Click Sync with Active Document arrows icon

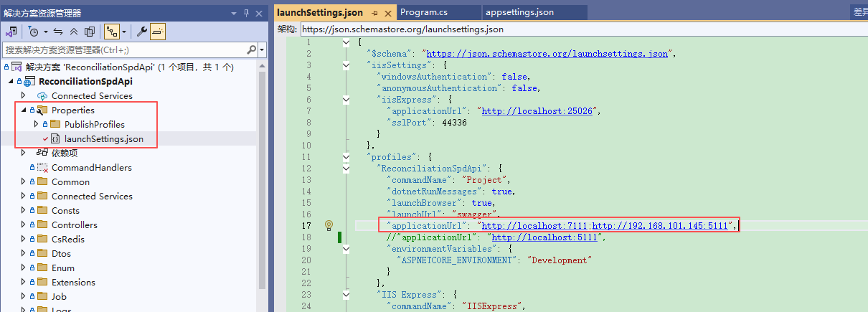click(58, 32)
